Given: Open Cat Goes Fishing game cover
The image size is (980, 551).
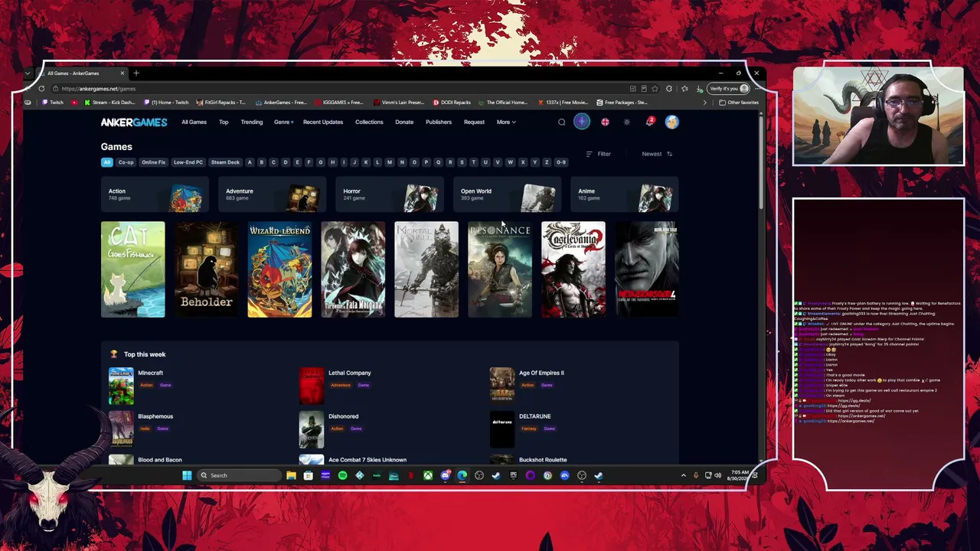Looking at the screenshot, I should tap(132, 269).
